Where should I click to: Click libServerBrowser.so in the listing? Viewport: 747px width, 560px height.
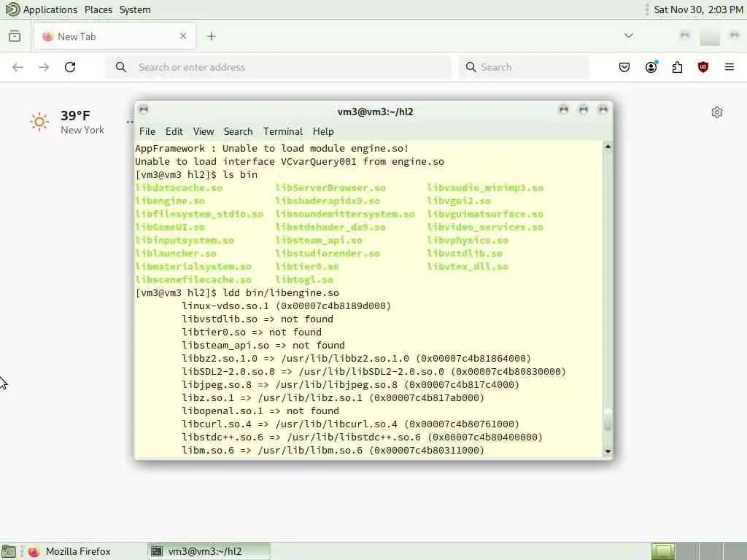point(330,188)
